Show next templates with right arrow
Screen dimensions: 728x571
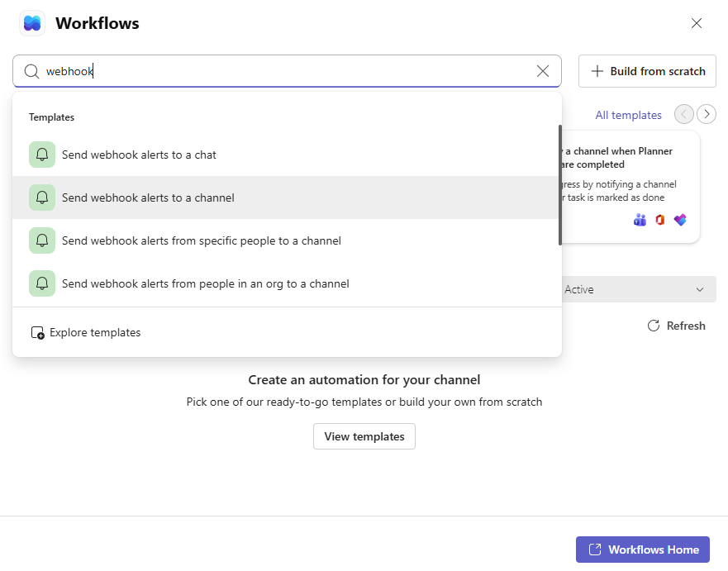pyautogui.click(x=707, y=114)
